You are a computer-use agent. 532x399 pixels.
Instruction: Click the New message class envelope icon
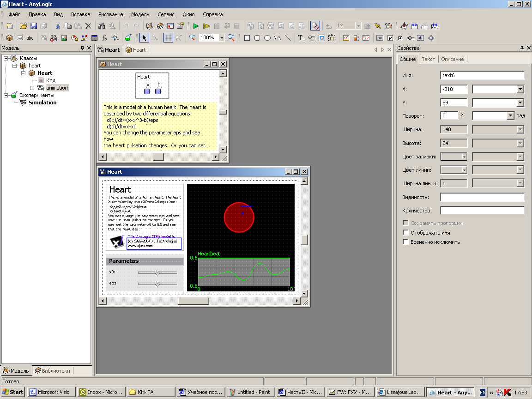click(x=20, y=38)
